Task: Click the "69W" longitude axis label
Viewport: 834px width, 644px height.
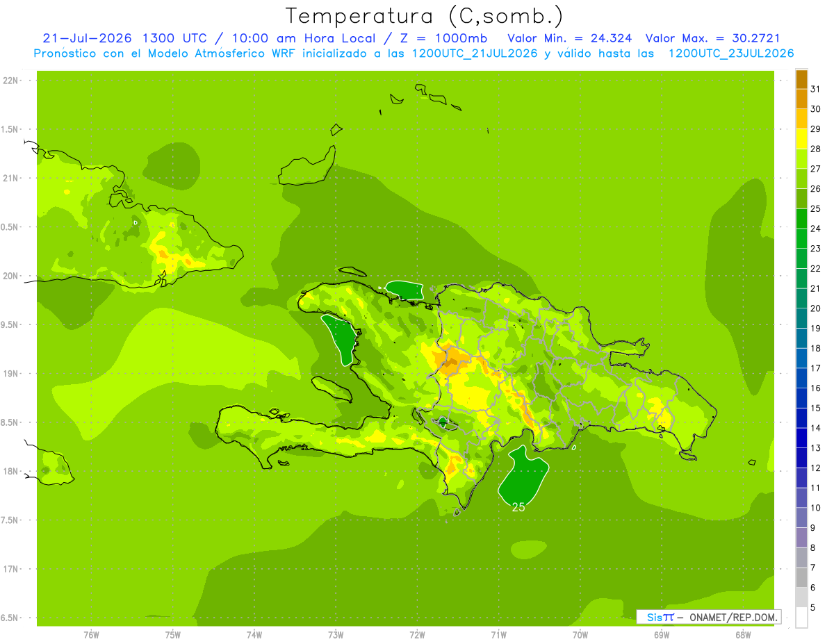Action: click(x=662, y=635)
